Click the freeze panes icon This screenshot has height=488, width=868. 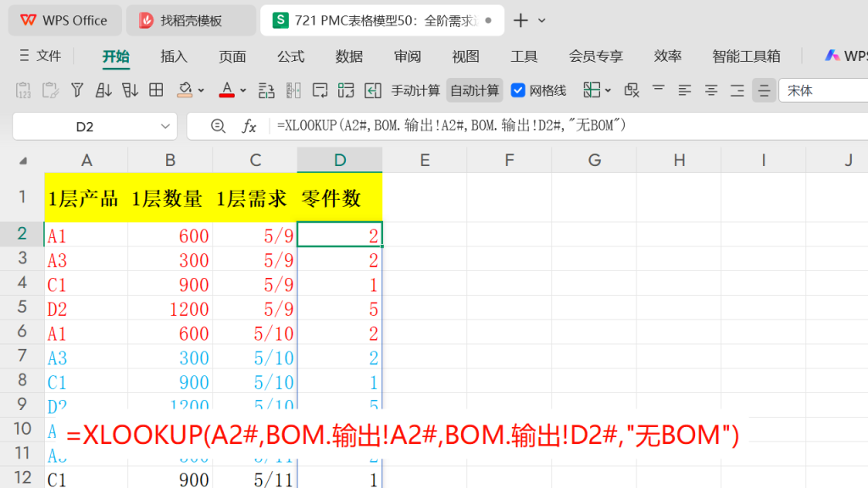point(591,90)
